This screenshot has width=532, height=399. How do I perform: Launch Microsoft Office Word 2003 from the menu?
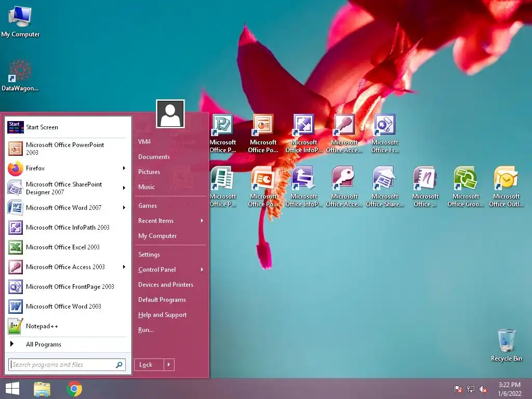click(68, 307)
